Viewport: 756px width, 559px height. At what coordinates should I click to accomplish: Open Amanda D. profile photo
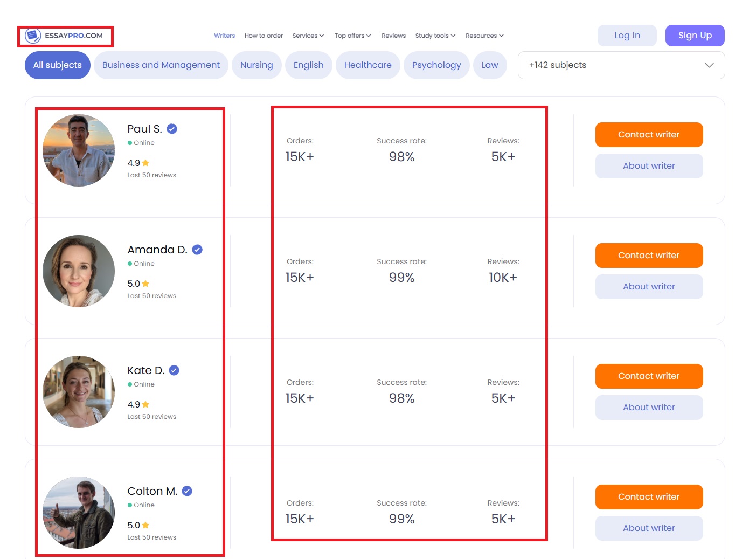click(79, 271)
